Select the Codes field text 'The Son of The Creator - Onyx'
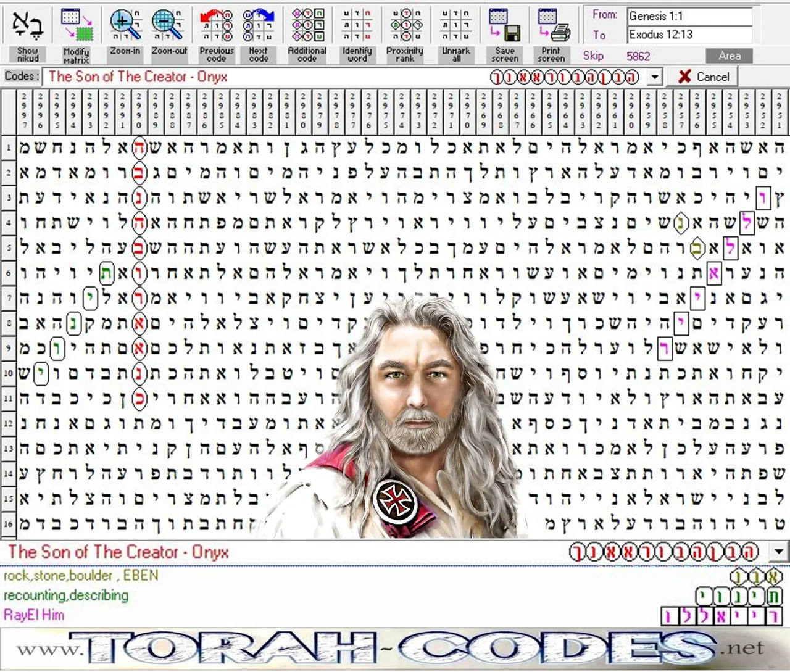The height and width of the screenshot is (672, 790). click(138, 77)
